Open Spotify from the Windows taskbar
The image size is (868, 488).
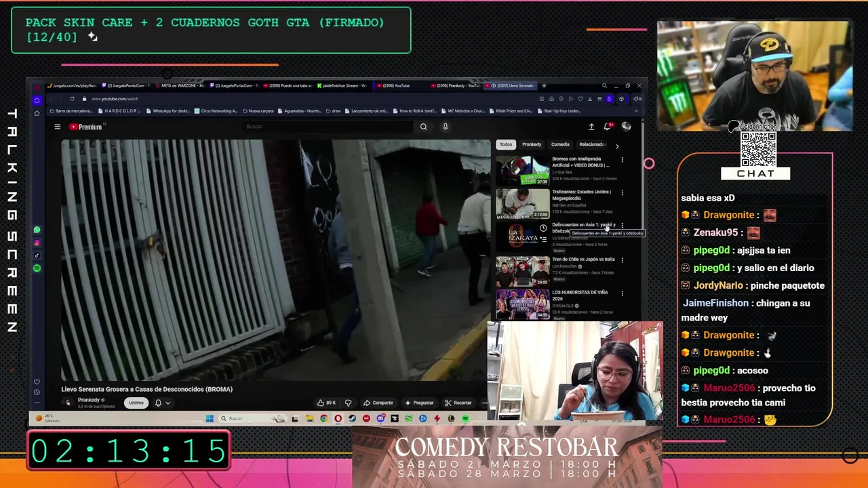[465, 418]
